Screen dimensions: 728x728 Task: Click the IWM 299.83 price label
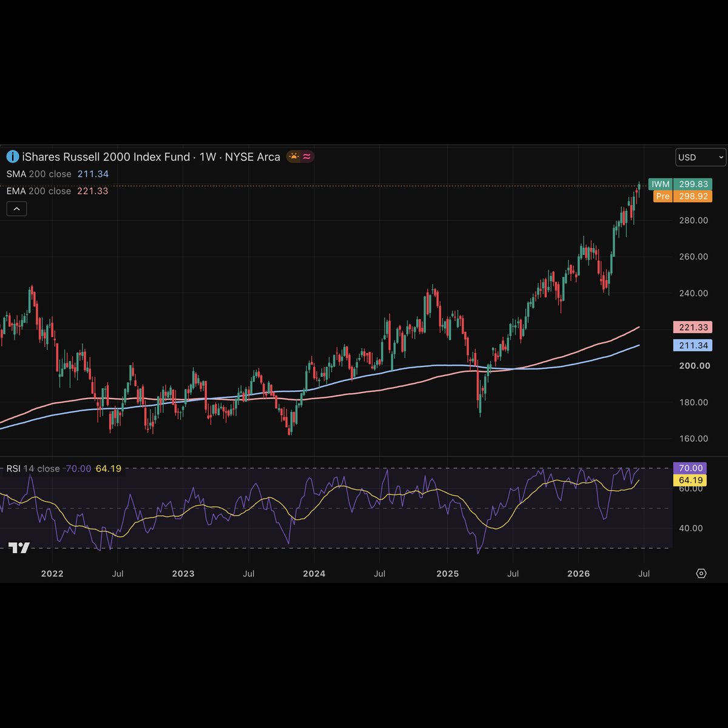point(680,184)
